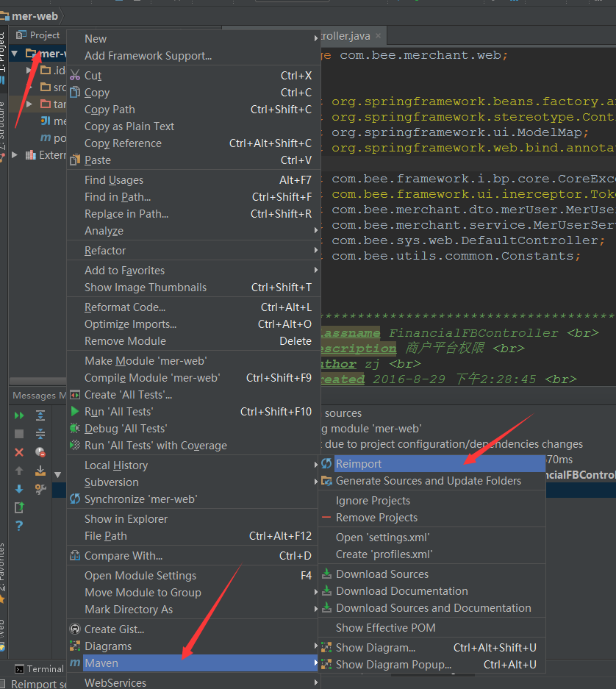616x689 pixels.
Task: Click the Compare With icon
Action: click(x=75, y=555)
